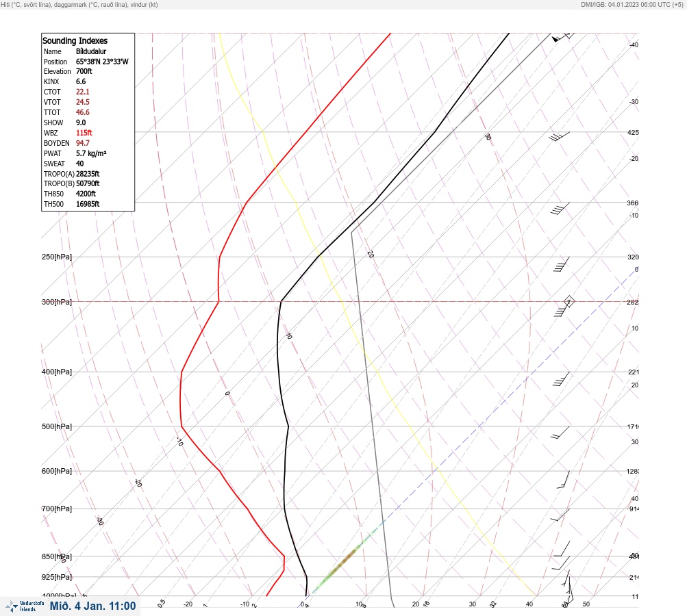Click the TH850 value '4200ft'
687x616 pixels.
86,194
